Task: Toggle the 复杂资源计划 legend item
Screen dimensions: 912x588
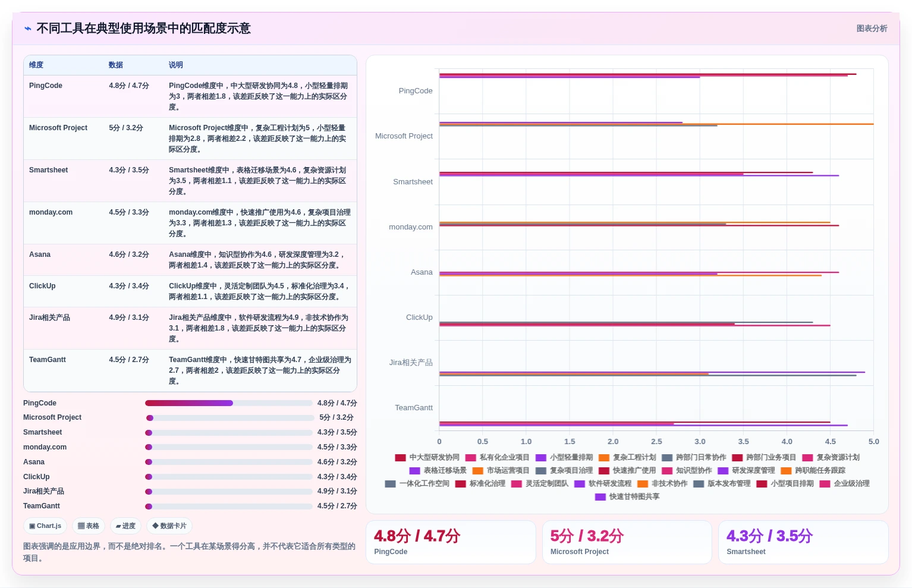Action: [831, 458]
